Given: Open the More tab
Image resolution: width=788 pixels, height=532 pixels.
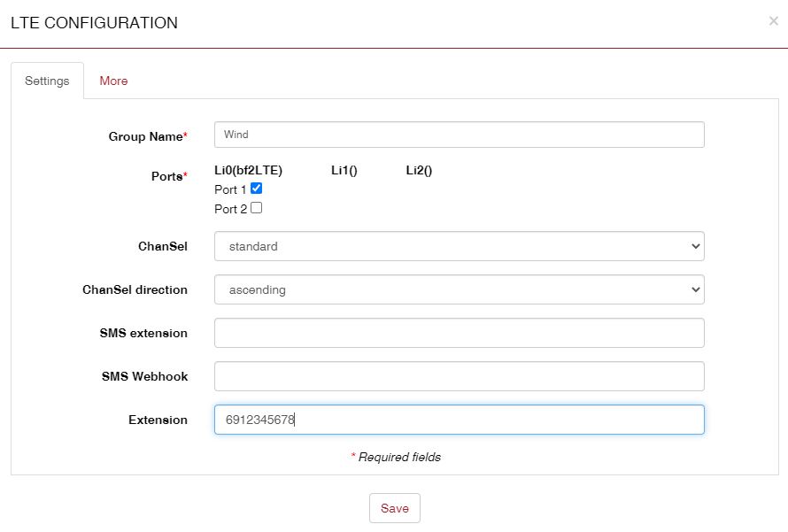Looking at the screenshot, I should [x=113, y=81].
